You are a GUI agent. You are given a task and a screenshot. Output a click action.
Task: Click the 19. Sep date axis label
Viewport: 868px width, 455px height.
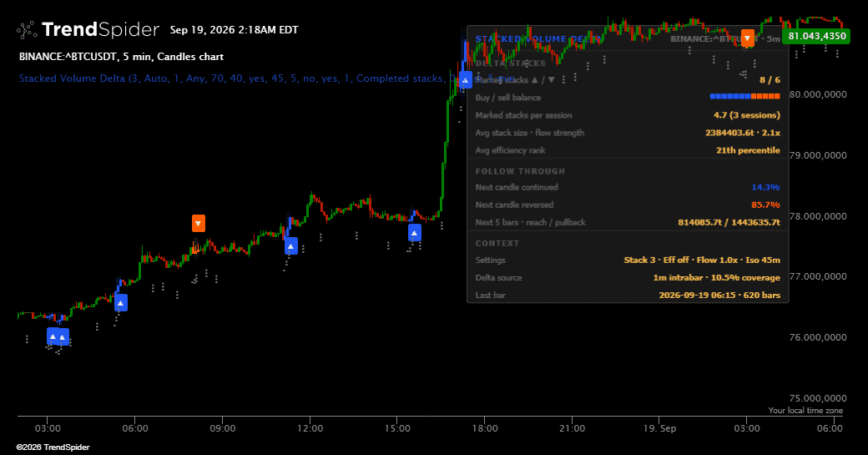click(659, 428)
